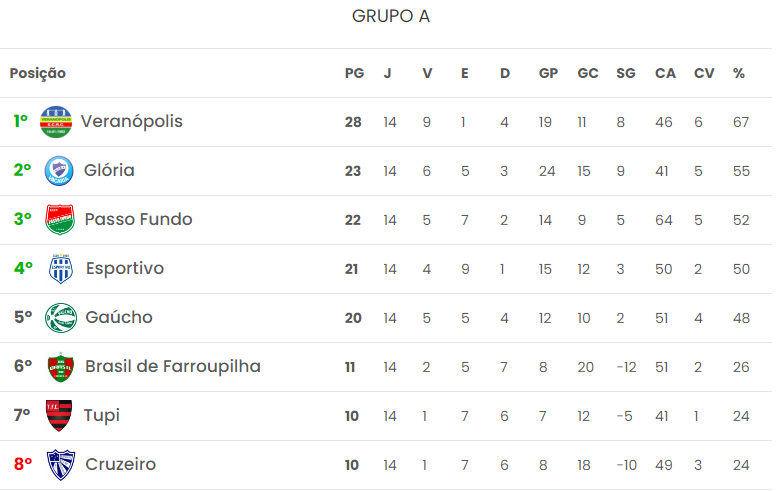
Task: Select the Brasil de Farroupilha team name
Action: (x=172, y=367)
